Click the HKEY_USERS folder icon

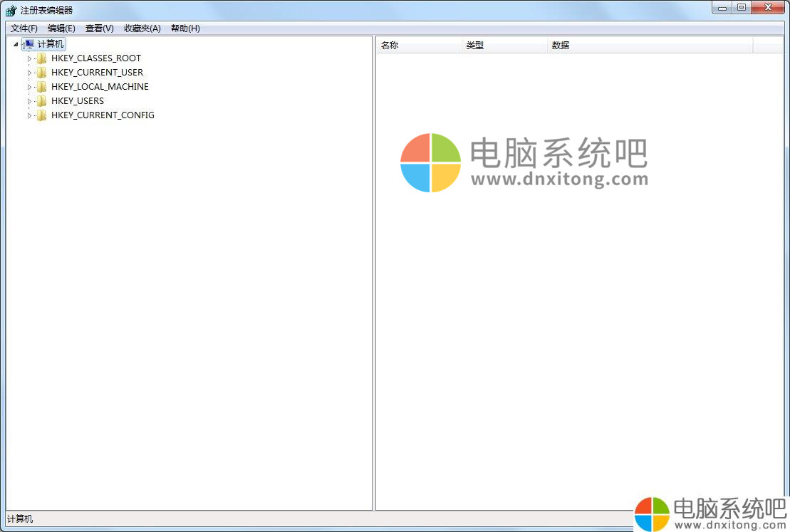42,100
